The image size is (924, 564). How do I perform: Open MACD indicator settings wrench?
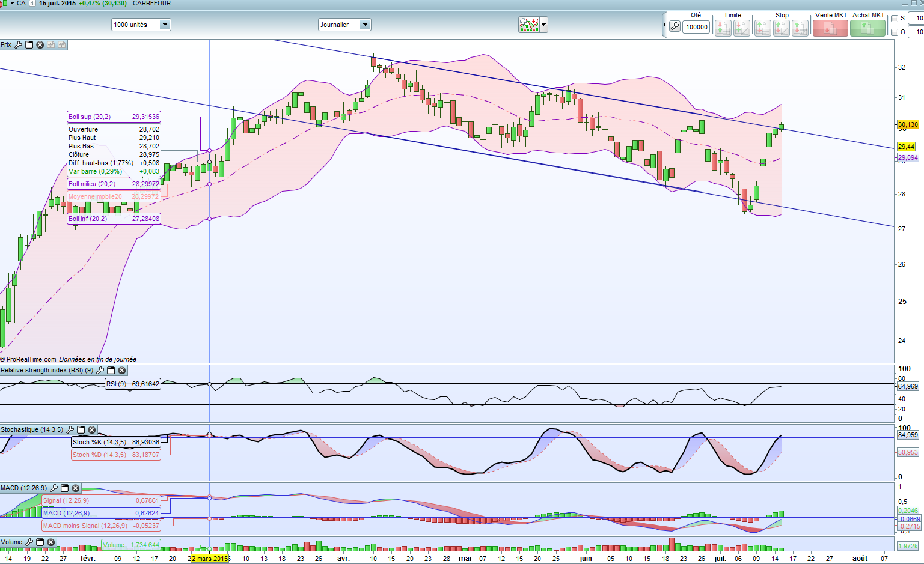[x=54, y=488]
